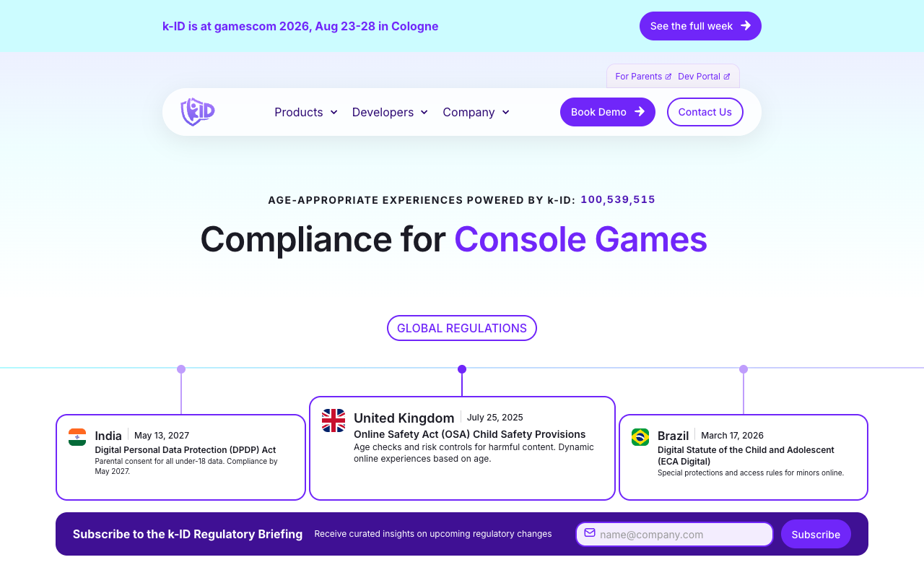This screenshot has width=924, height=578.
Task: Click the Brazil flag icon
Action: click(x=640, y=437)
